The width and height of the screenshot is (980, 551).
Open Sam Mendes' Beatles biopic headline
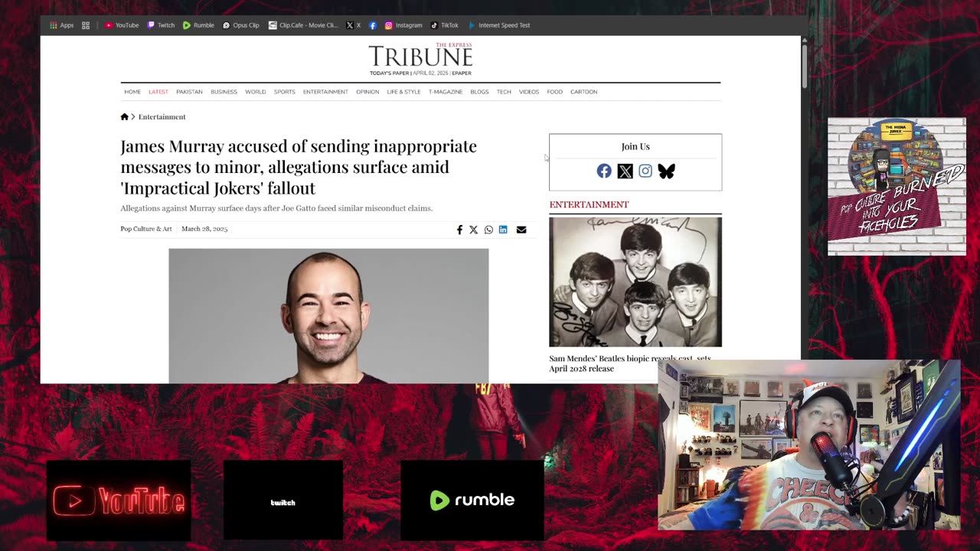pyautogui.click(x=630, y=364)
